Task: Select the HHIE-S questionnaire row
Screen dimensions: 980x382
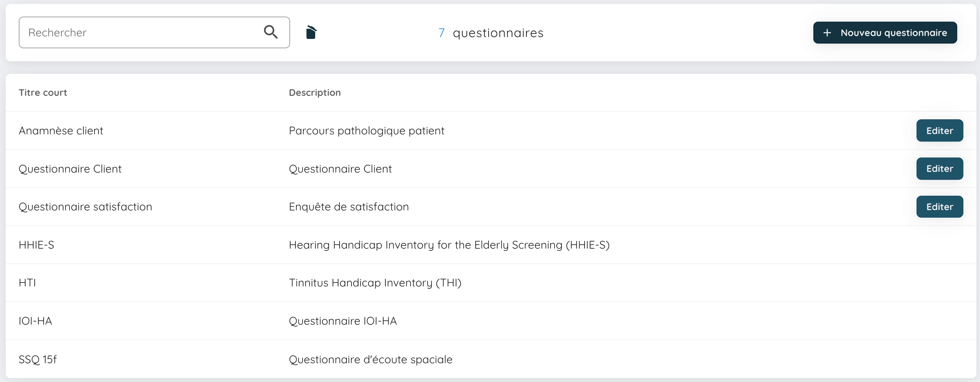Action: pos(36,244)
